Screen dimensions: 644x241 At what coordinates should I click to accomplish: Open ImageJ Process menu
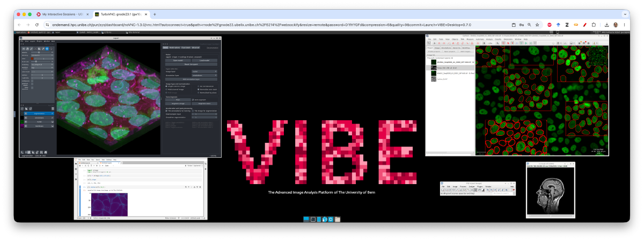pos(463,187)
